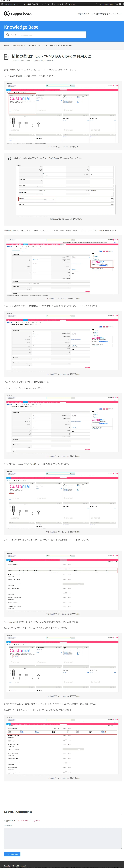Image resolution: width=124 pixels, height=868 pixels.
Task: Click the Log out » link
Action: coord(36,820)
